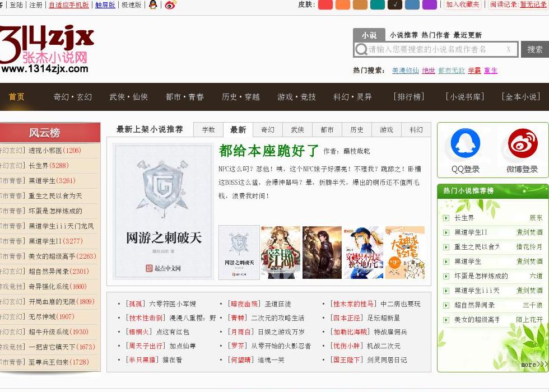Open the 最近更新 link above search
The image size is (549, 392).
[x=467, y=35]
